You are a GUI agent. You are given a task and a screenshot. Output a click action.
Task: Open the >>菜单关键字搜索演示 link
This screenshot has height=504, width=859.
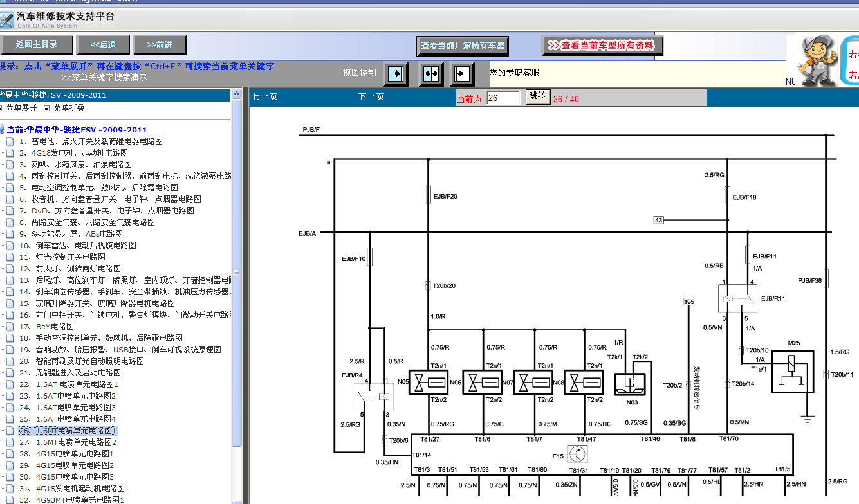pos(104,78)
